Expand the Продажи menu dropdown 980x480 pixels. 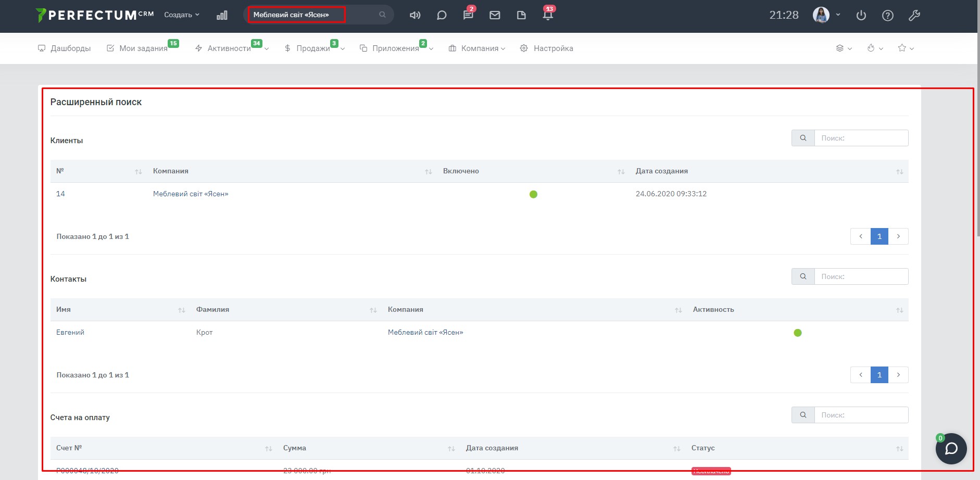(x=314, y=48)
